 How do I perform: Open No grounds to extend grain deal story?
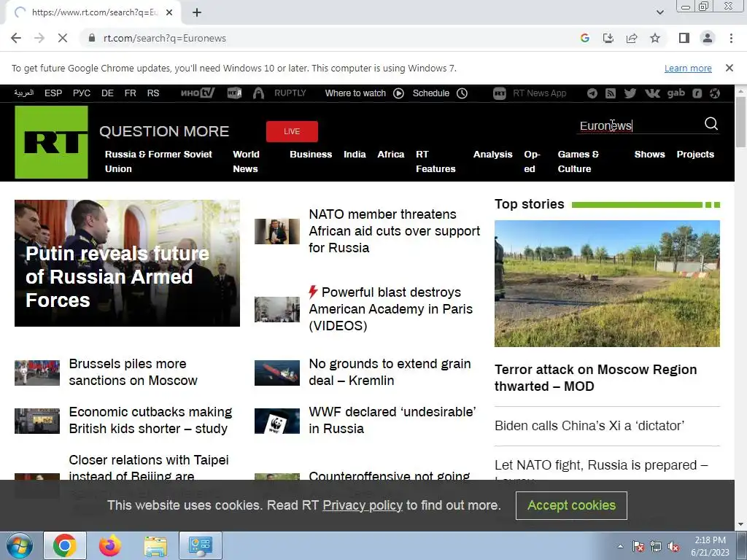tap(390, 373)
